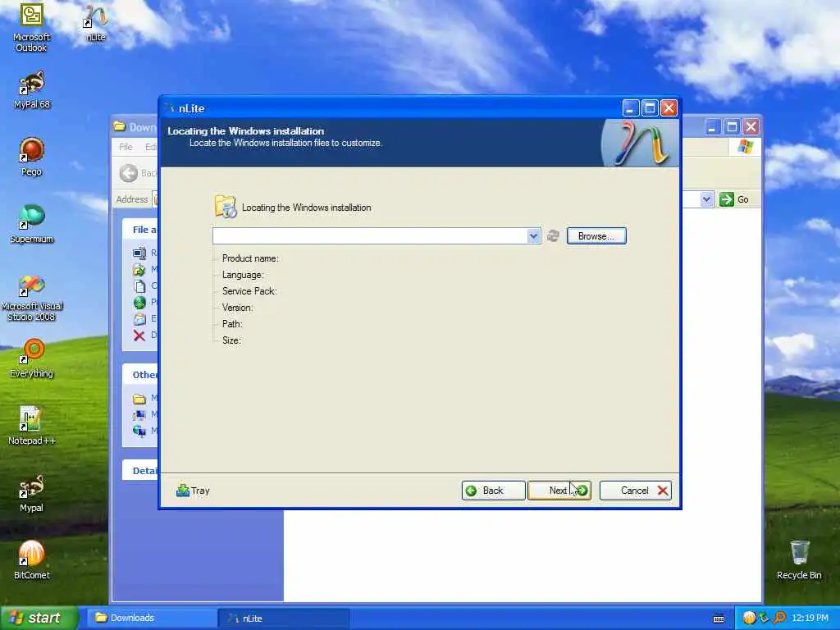
Task: Maximize the Downloads window
Action: point(732,127)
